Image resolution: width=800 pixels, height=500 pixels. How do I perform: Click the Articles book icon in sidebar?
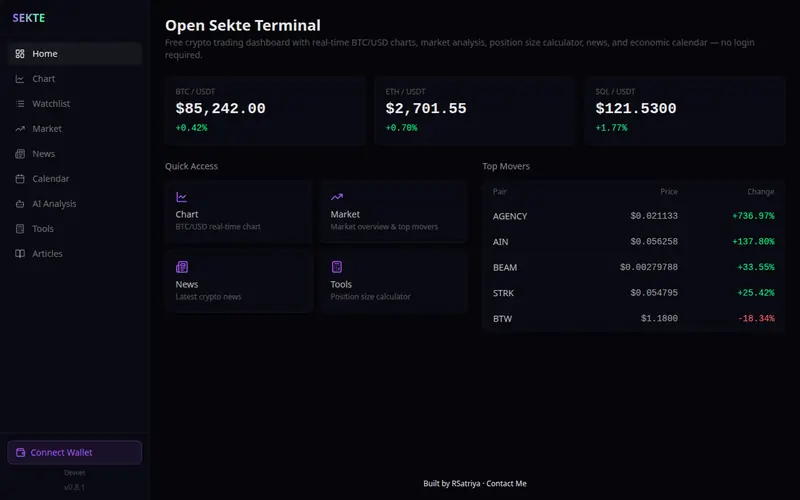tap(20, 254)
